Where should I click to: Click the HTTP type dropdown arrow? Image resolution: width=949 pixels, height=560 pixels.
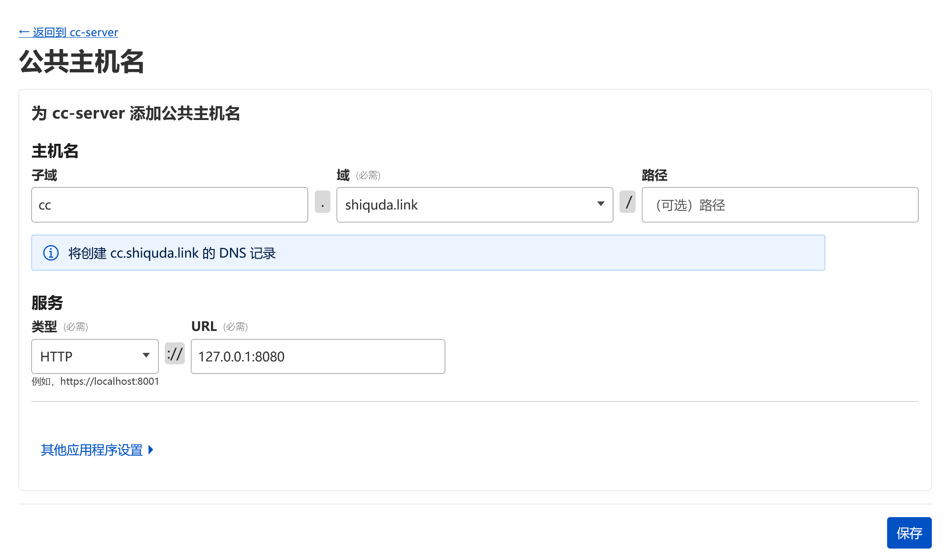point(146,356)
